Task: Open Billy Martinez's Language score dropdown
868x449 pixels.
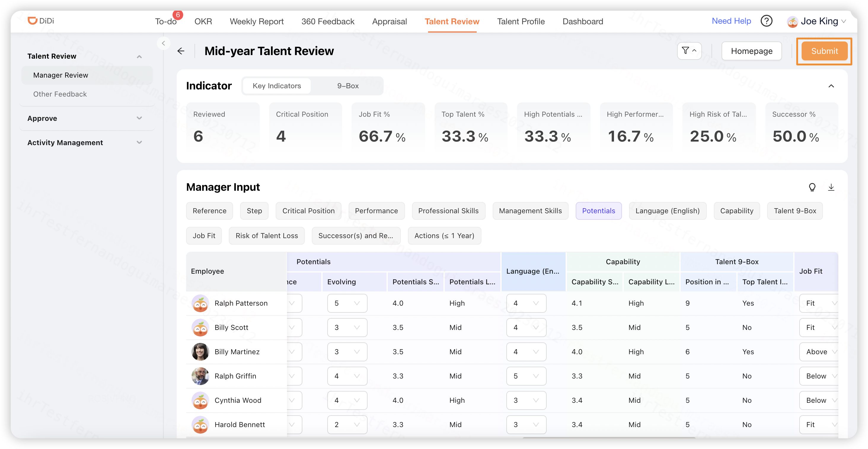Action: pos(526,352)
